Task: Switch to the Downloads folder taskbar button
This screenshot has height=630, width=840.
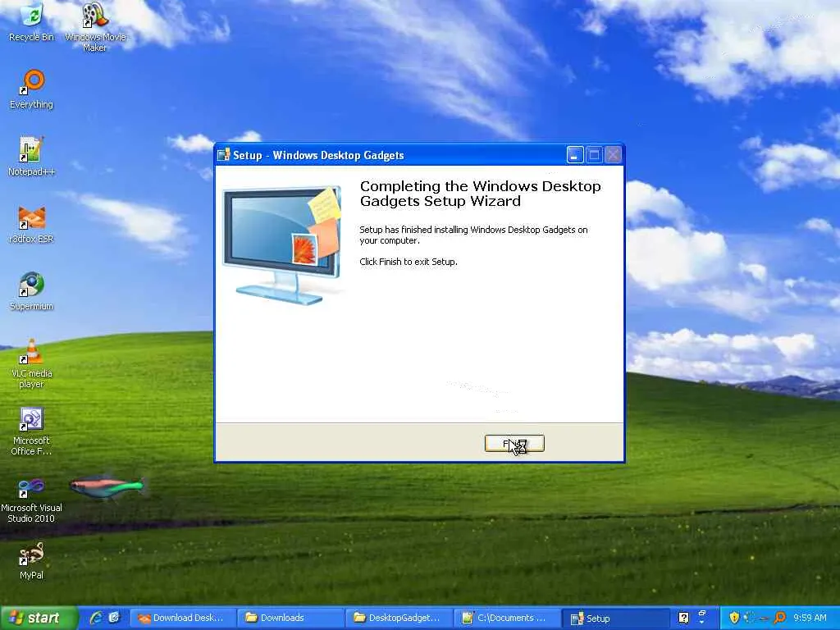Action: tap(290, 619)
